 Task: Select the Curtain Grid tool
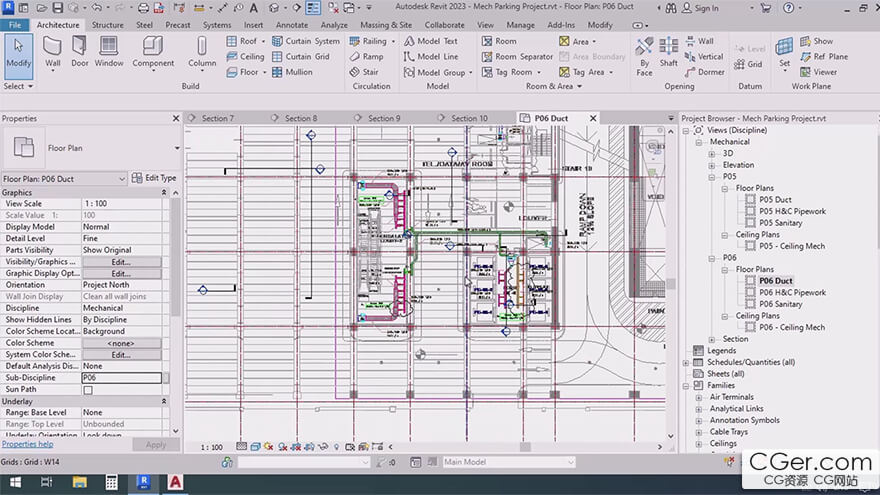(x=301, y=57)
